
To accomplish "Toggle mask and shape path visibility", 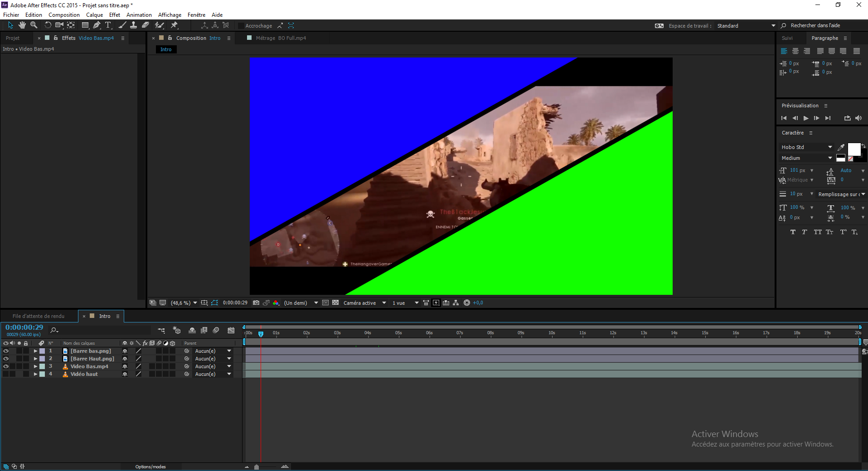I will (214, 303).
